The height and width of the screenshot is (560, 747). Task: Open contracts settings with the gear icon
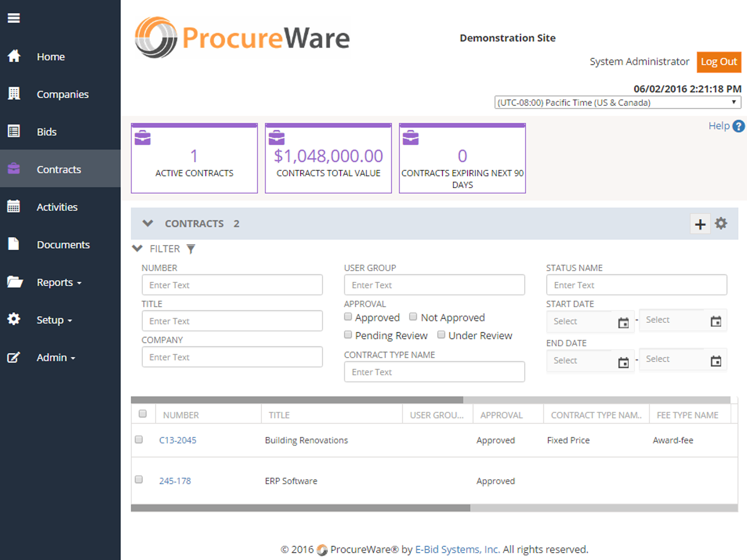coord(721,224)
